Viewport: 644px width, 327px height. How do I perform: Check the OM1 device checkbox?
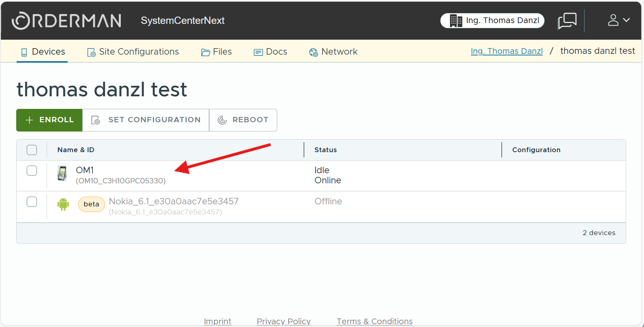pyautogui.click(x=32, y=170)
